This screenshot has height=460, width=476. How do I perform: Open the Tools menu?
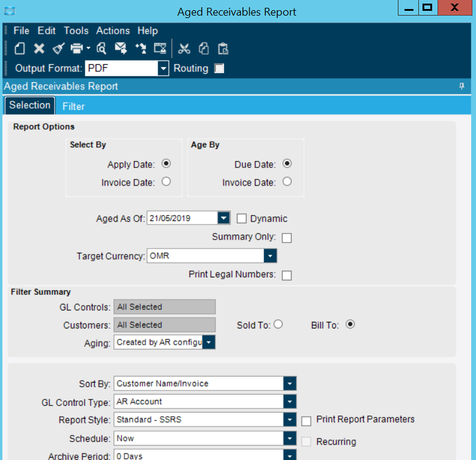click(x=76, y=31)
